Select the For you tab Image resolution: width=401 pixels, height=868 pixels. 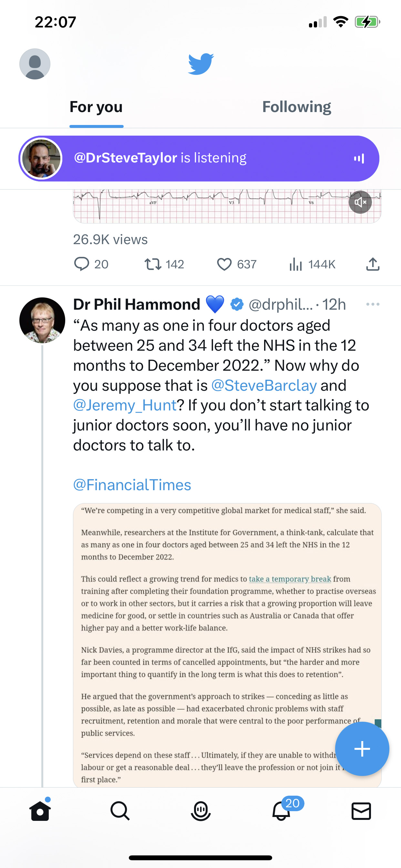[96, 107]
